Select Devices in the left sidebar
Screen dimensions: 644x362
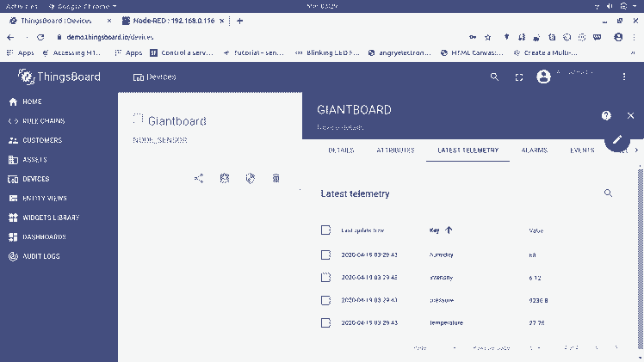[28, 179]
